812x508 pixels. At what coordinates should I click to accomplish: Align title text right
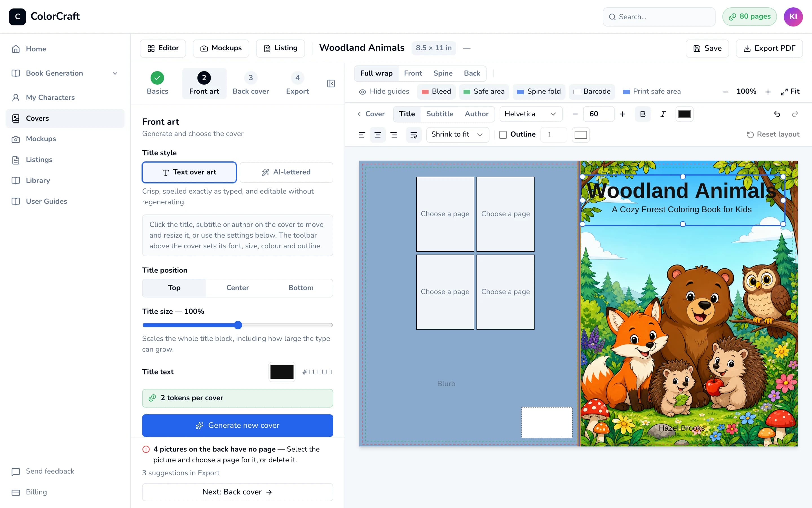click(394, 135)
